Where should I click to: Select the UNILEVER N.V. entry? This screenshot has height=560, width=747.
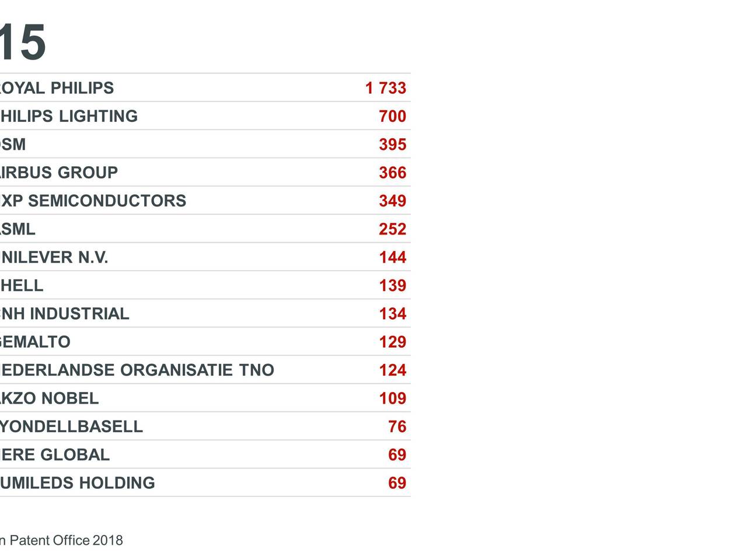(x=54, y=257)
